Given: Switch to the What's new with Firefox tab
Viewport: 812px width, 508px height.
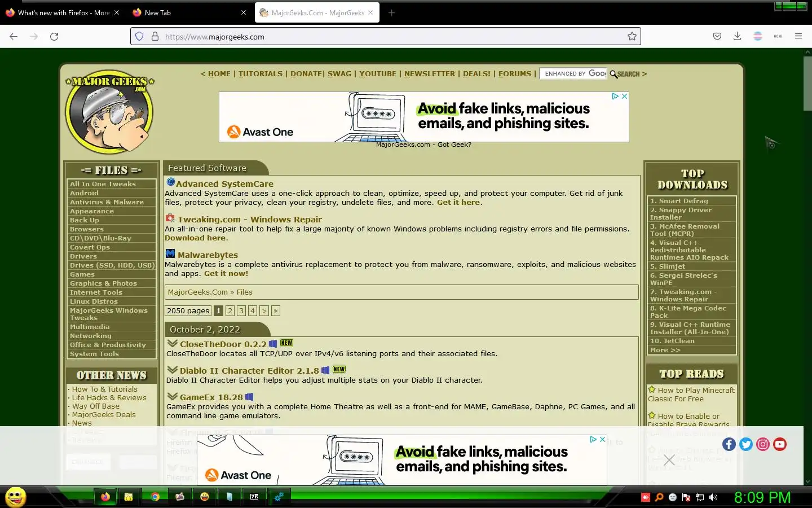Looking at the screenshot, I should [x=63, y=12].
